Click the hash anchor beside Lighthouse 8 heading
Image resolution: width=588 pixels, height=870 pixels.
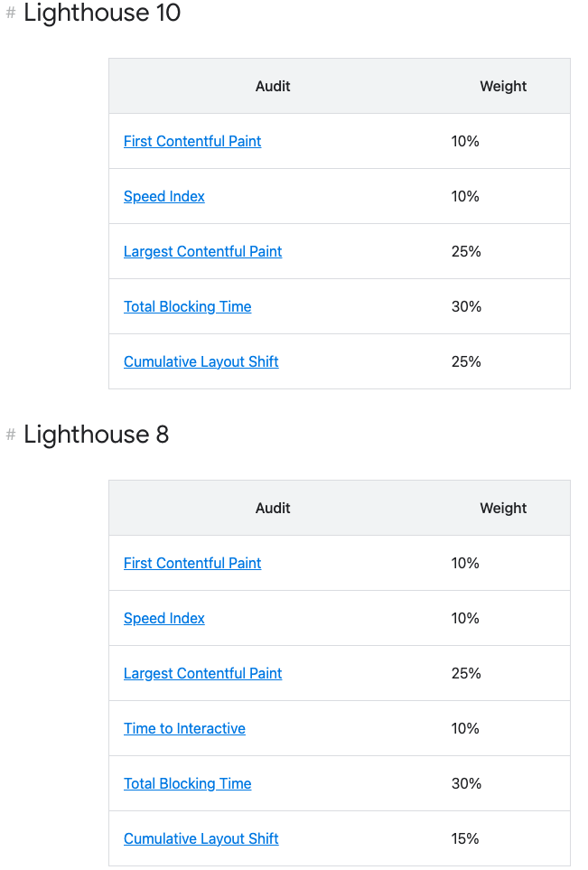(x=11, y=435)
